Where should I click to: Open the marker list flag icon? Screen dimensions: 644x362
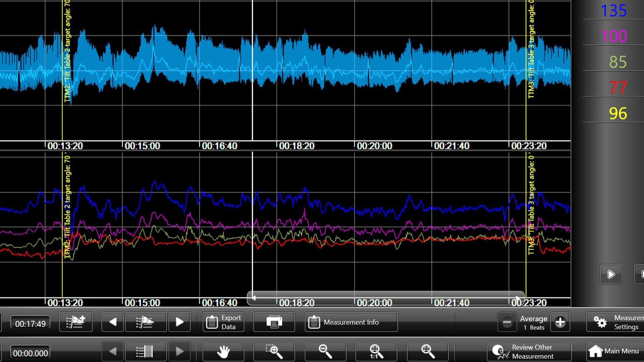point(146,322)
